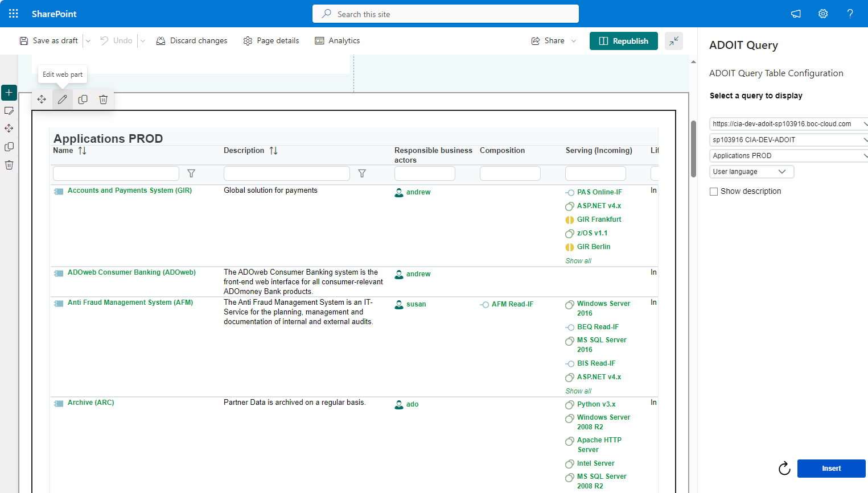This screenshot has height=493, width=868.
Task: Open the settings gear
Action: pos(823,14)
